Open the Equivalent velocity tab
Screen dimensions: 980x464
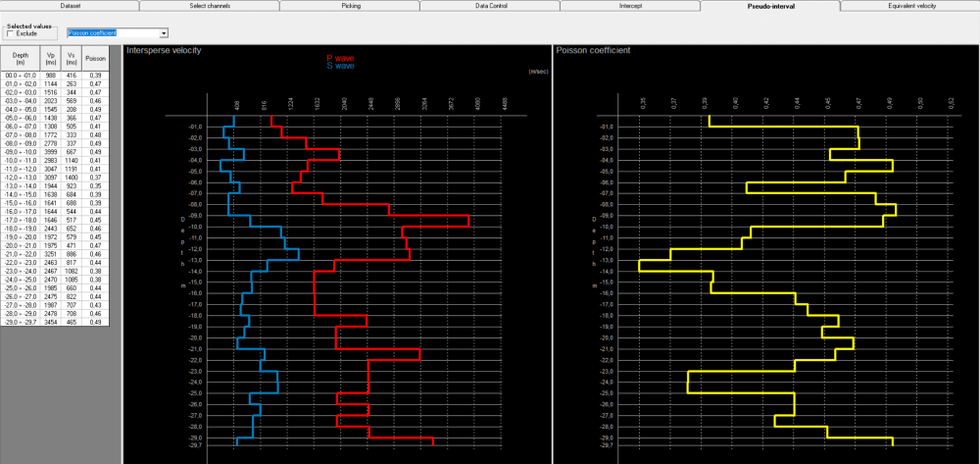coord(911,5)
